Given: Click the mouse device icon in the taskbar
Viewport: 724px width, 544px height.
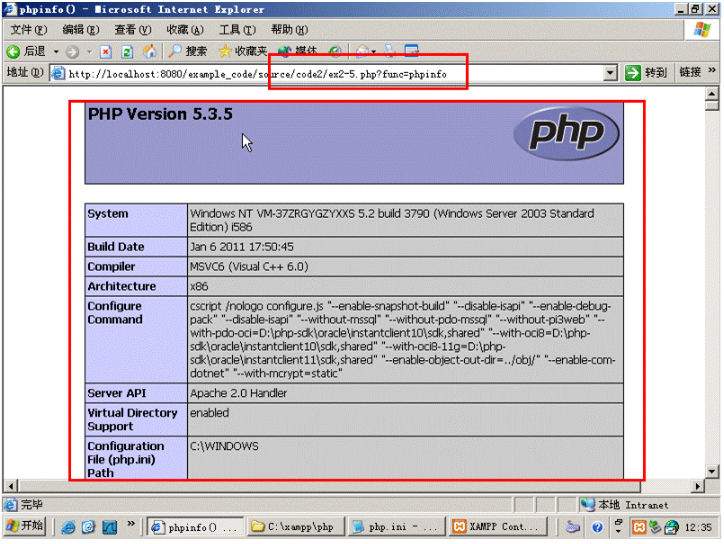Looking at the screenshot, I should coord(573,527).
